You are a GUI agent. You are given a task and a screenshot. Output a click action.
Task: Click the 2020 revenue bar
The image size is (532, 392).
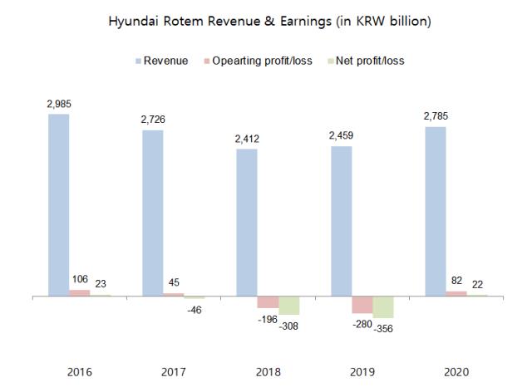coord(436,212)
